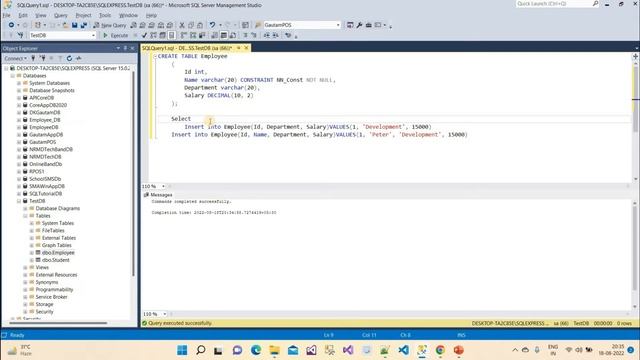Screen dimensions: 640x360
Task: Expand the dbo.Employee table node
Action: pyautogui.click(x=31, y=253)
